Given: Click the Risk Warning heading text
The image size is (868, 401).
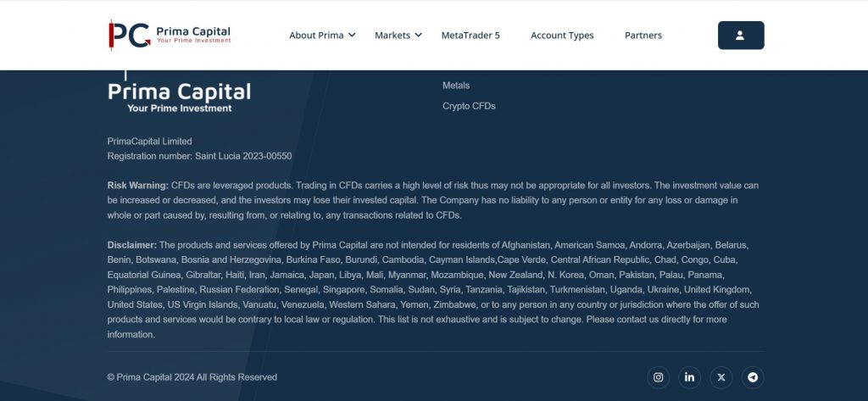Looking at the screenshot, I should pos(137,185).
